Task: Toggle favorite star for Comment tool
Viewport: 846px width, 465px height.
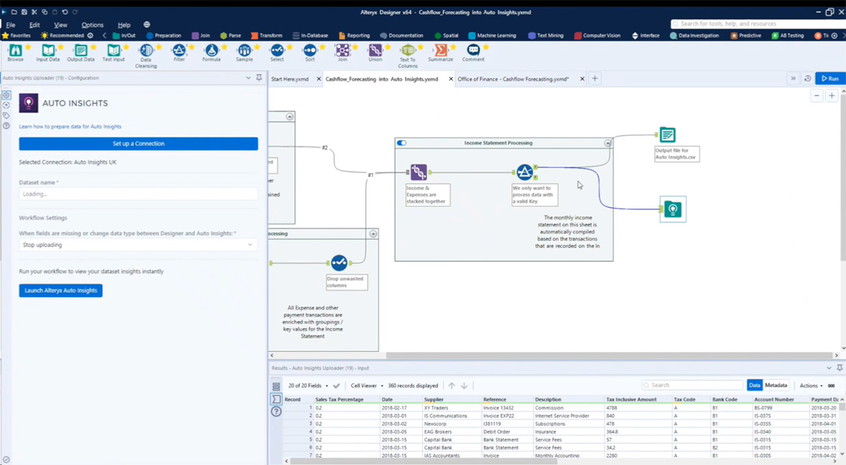Action: [x=486, y=47]
